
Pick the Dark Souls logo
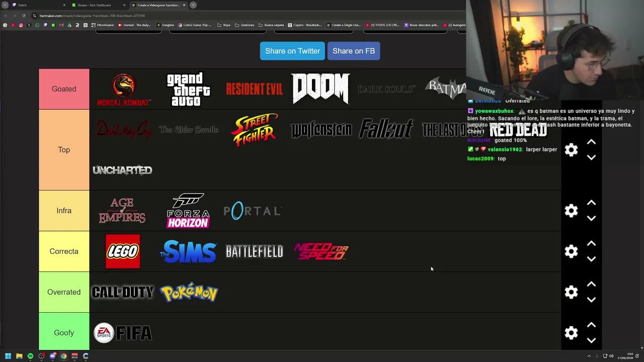tap(386, 89)
